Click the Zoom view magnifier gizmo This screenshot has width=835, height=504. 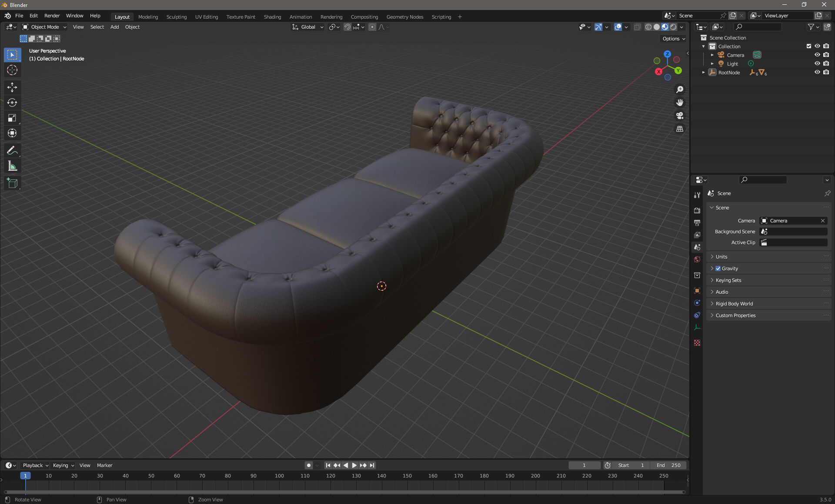tap(679, 90)
